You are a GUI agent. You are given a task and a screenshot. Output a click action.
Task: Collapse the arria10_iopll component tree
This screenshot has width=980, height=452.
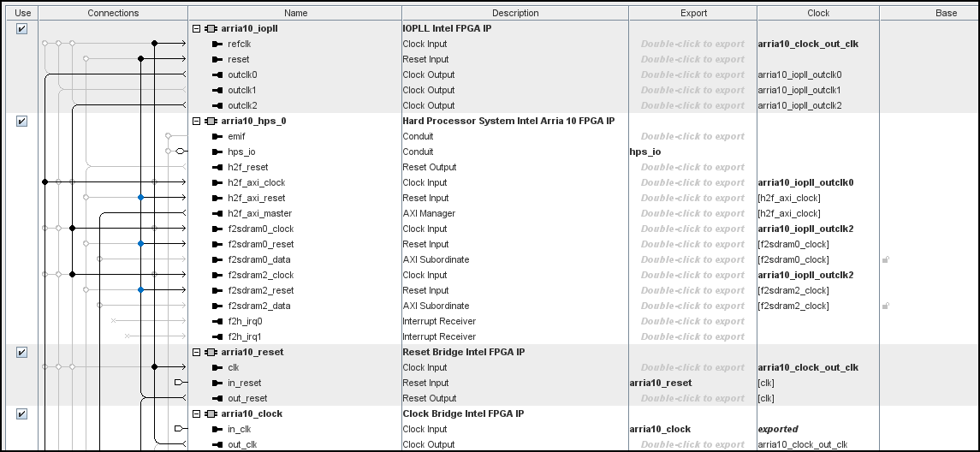coord(196,29)
